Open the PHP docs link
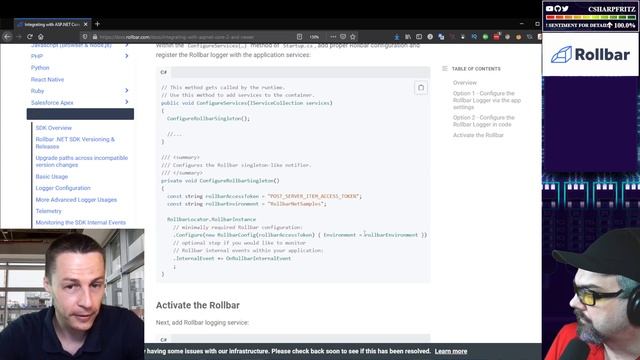Screen dimensions: 640x360 [x=37, y=56]
